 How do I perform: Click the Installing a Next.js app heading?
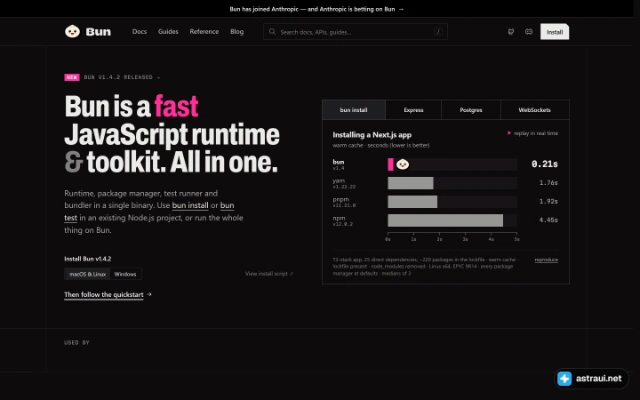[372, 135]
